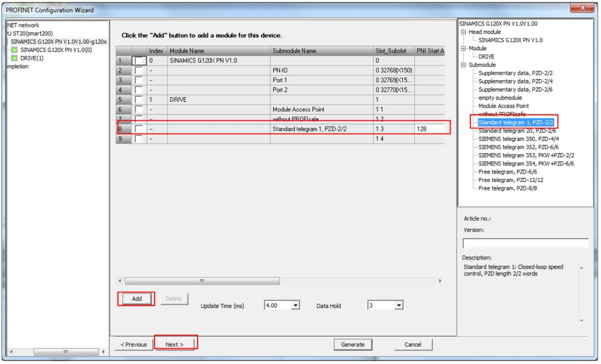Select Supplementary data, PZD-2/2
The height and width of the screenshot is (364, 601).
(515, 73)
